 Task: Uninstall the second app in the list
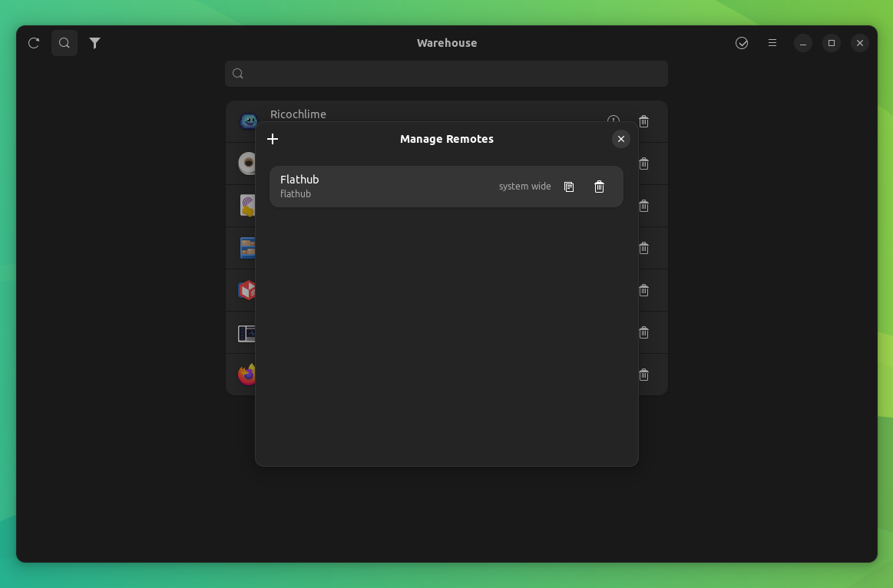643,164
